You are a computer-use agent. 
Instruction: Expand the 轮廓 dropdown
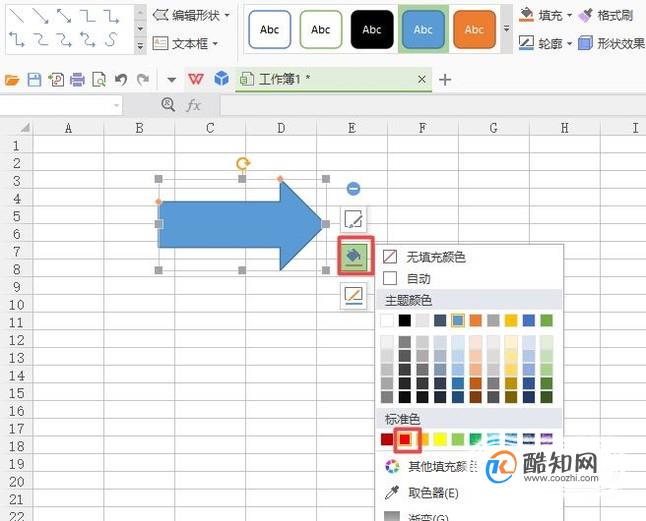click(545, 43)
